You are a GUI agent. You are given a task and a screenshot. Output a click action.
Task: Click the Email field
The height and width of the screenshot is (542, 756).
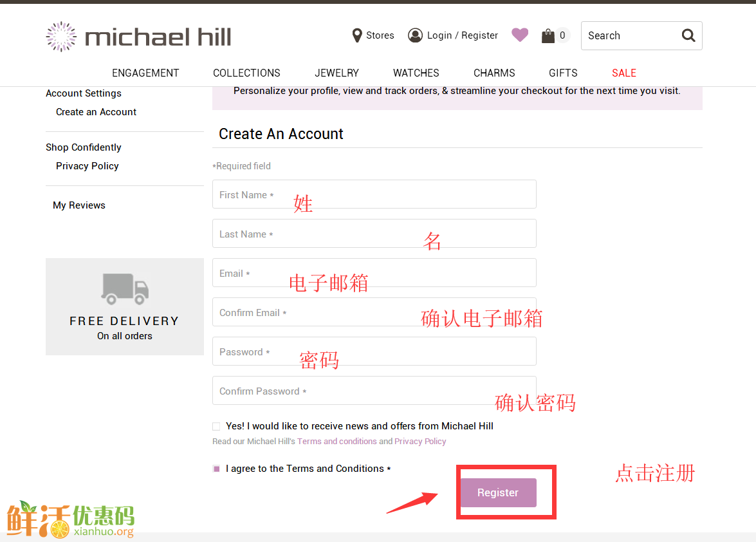coord(374,273)
